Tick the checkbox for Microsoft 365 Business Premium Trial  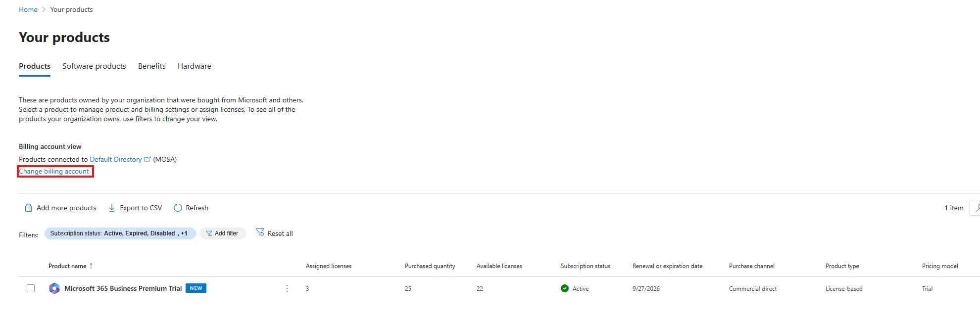[31, 288]
